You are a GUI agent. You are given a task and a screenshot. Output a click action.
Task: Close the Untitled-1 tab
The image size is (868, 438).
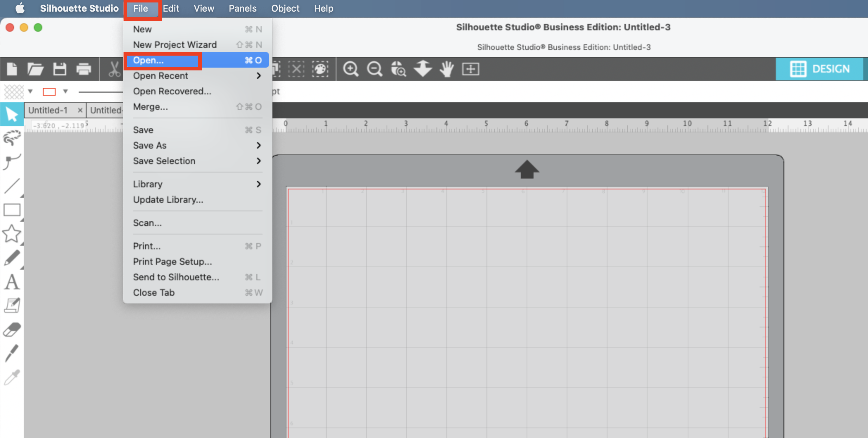point(80,110)
